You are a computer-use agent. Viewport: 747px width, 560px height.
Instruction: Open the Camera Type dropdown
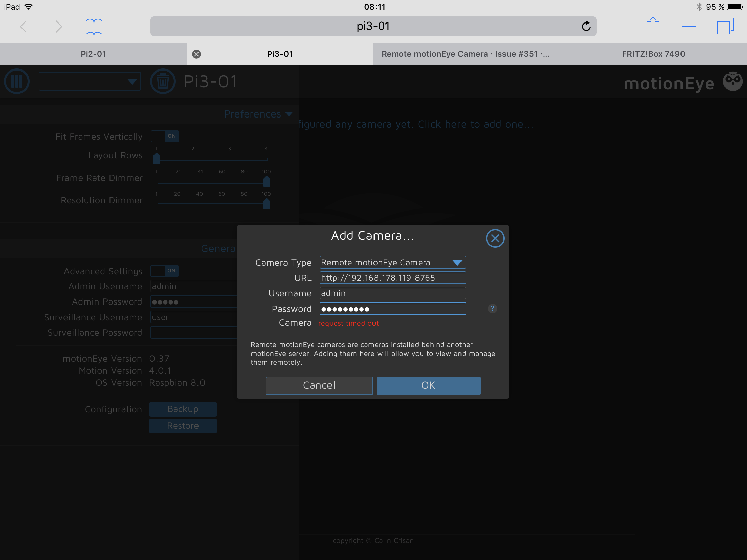coord(457,262)
